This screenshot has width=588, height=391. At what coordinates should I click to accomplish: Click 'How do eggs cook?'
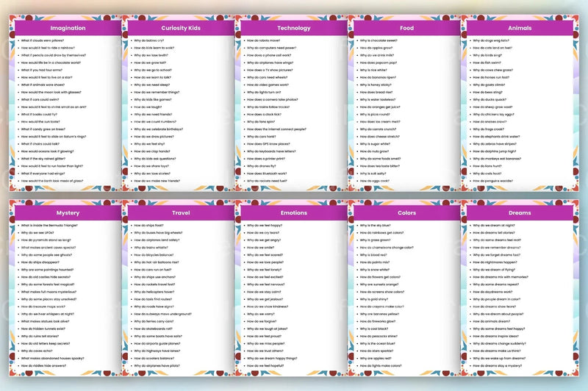[x=374, y=181]
